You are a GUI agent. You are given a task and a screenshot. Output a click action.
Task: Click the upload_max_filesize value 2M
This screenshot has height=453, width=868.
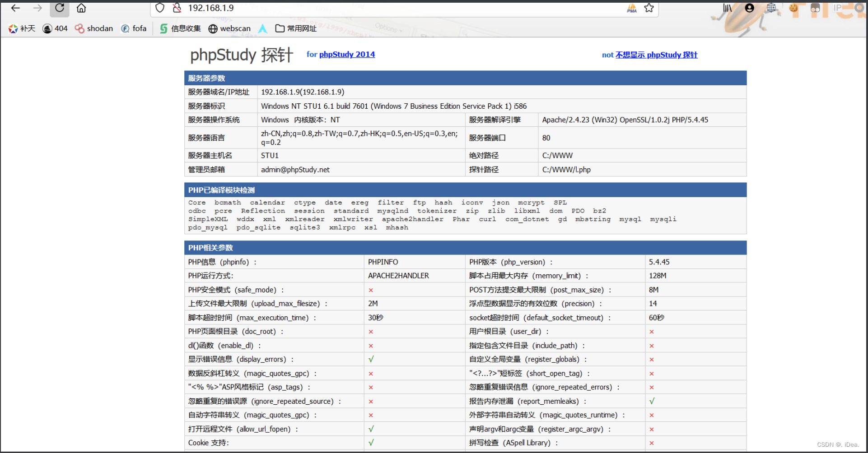tap(373, 304)
